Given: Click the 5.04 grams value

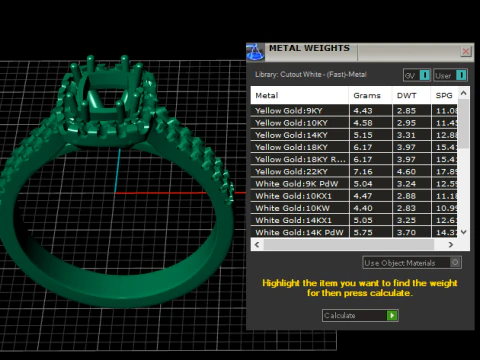Looking at the screenshot, I should tap(363, 184).
